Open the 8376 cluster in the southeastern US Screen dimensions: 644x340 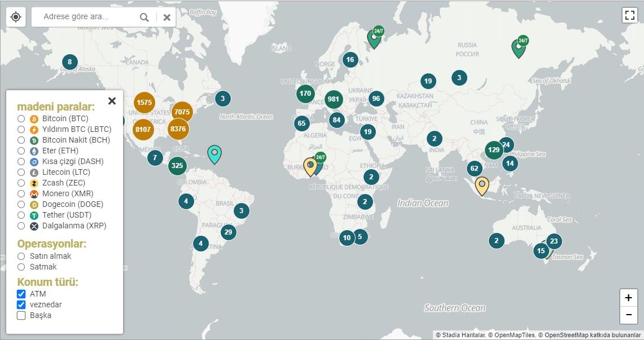pyautogui.click(x=178, y=129)
